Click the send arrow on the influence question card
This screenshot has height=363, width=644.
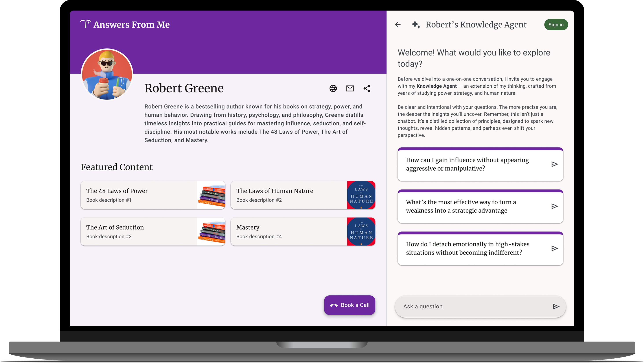click(554, 164)
